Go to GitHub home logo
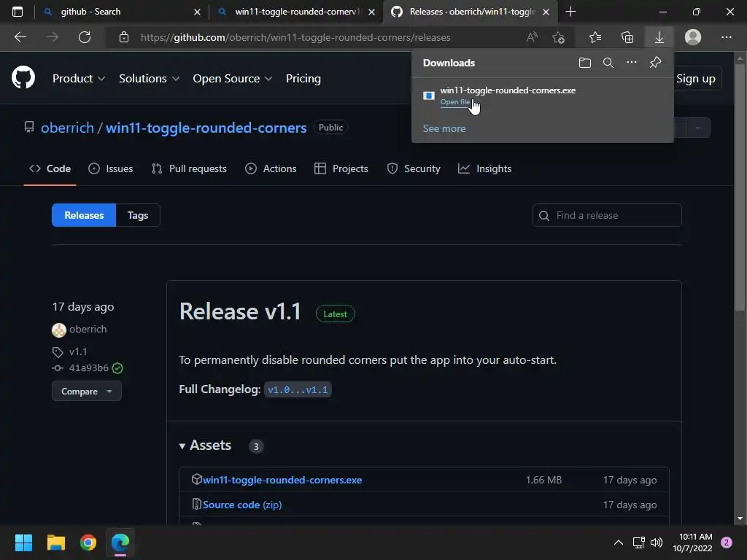The height and width of the screenshot is (560, 747). point(23,77)
